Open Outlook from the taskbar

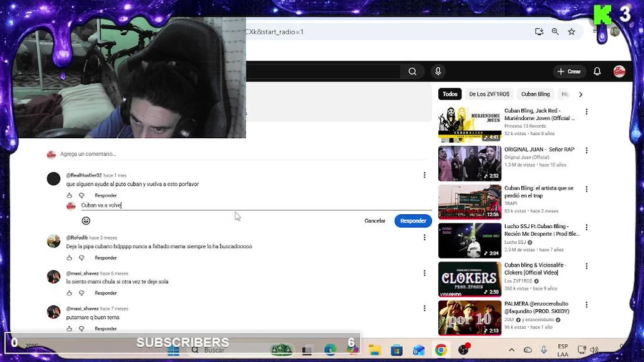tap(419, 350)
